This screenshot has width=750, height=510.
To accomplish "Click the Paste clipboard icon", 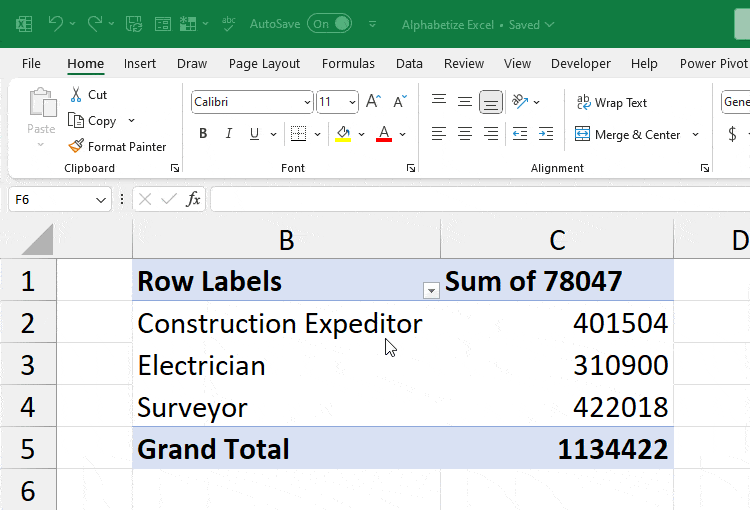I will click(42, 102).
